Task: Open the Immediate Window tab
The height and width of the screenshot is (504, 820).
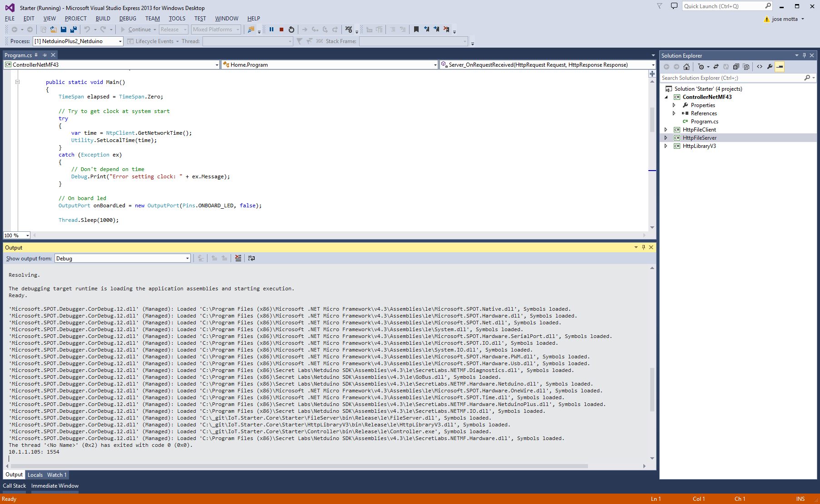Action: [55, 486]
